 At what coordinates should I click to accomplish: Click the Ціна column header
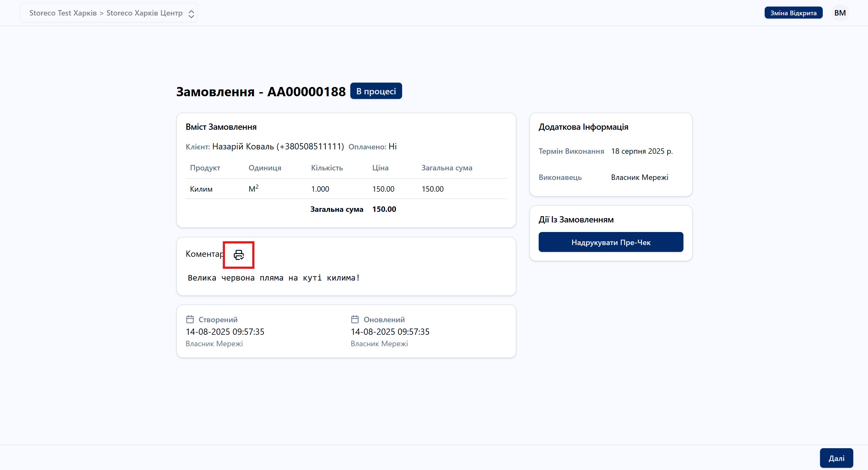coord(380,168)
